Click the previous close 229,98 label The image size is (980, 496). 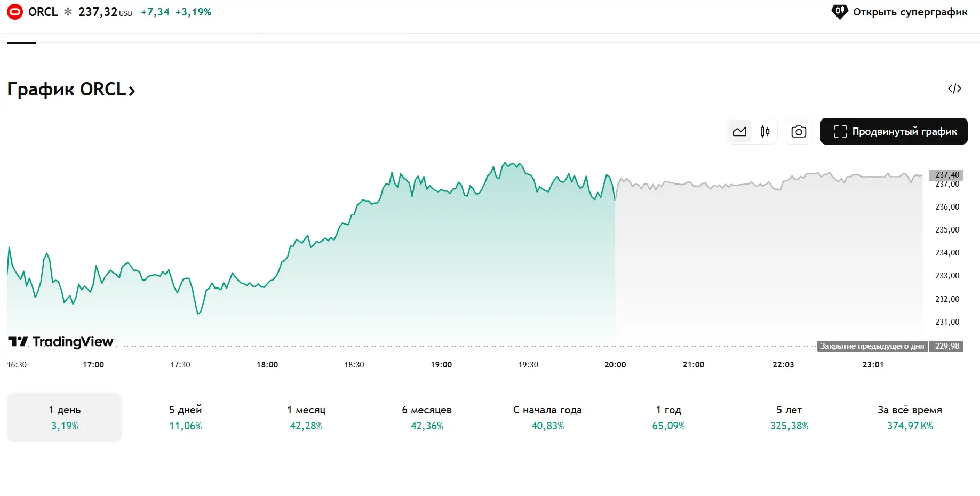pos(946,346)
